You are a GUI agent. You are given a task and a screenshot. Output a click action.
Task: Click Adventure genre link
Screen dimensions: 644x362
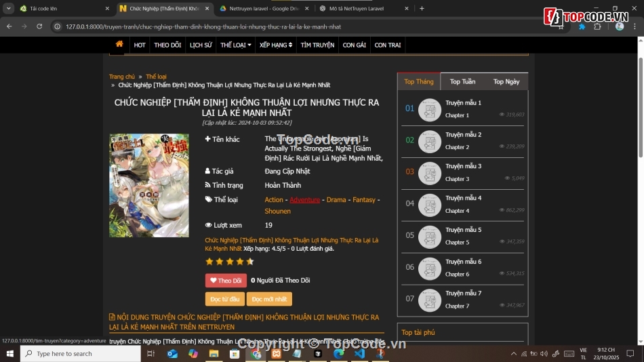pos(305,200)
